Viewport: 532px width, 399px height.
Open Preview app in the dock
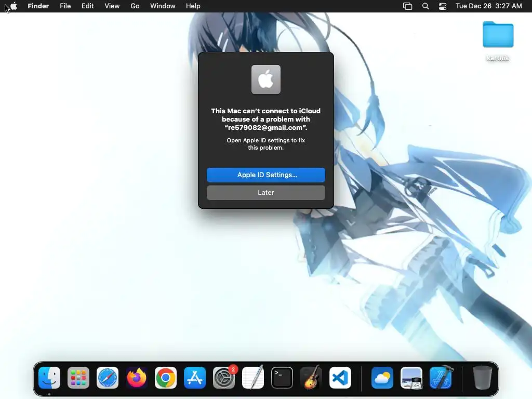[411, 378]
